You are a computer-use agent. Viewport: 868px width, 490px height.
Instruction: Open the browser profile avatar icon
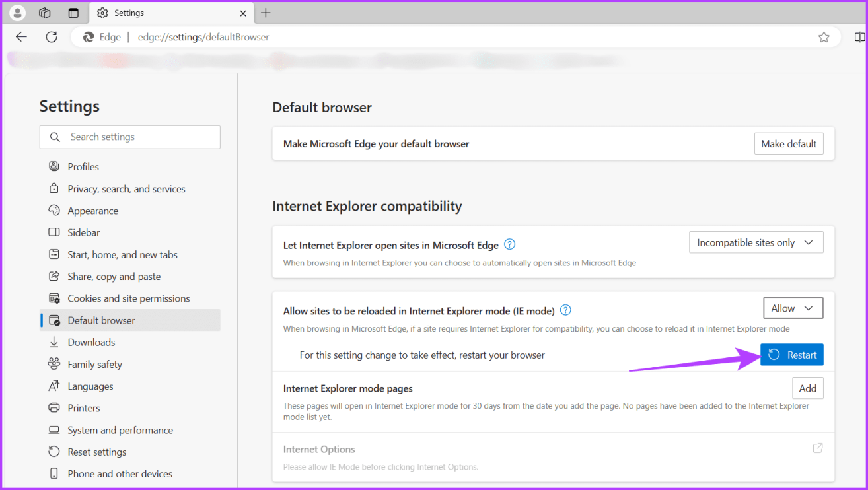18,13
